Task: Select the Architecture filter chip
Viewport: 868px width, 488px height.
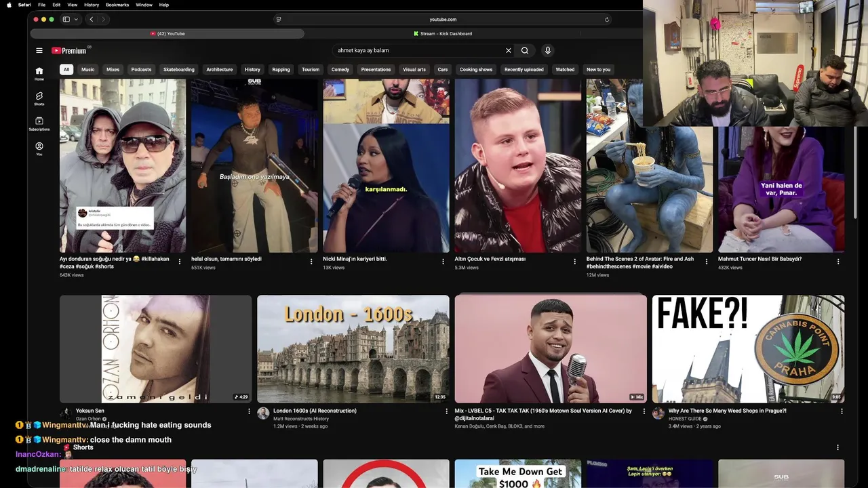Action: [220, 69]
